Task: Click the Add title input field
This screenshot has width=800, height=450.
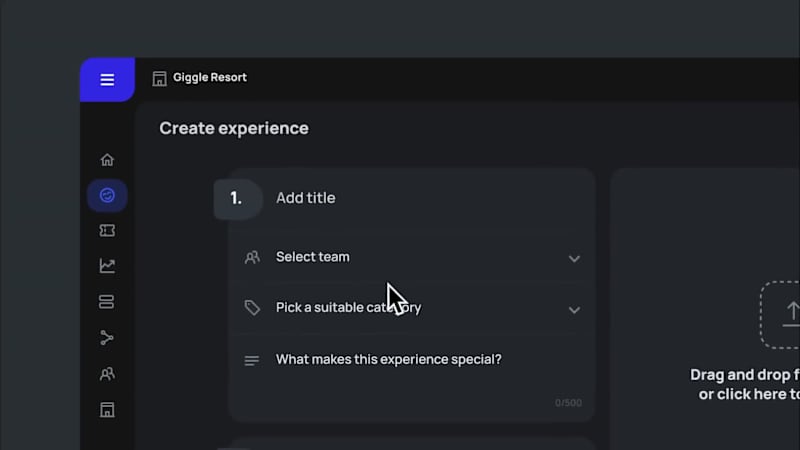Action: pyautogui.click(x=429, y=198)
